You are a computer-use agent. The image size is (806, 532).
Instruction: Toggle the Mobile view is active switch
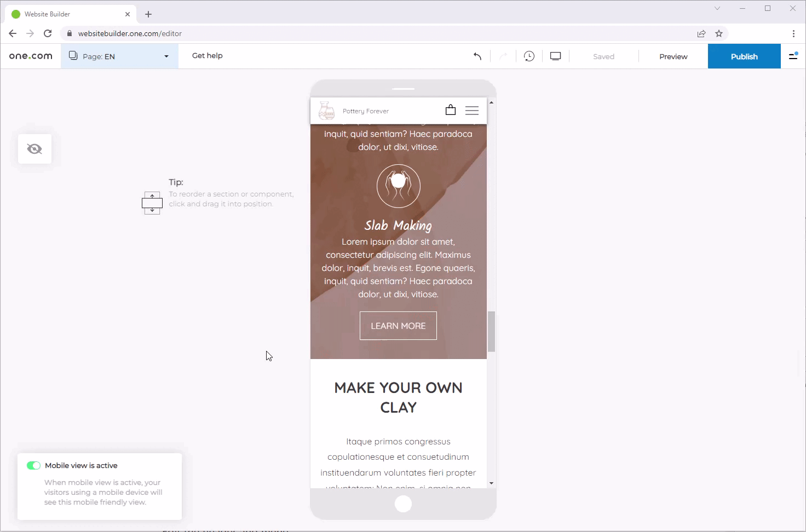[33, 465]
